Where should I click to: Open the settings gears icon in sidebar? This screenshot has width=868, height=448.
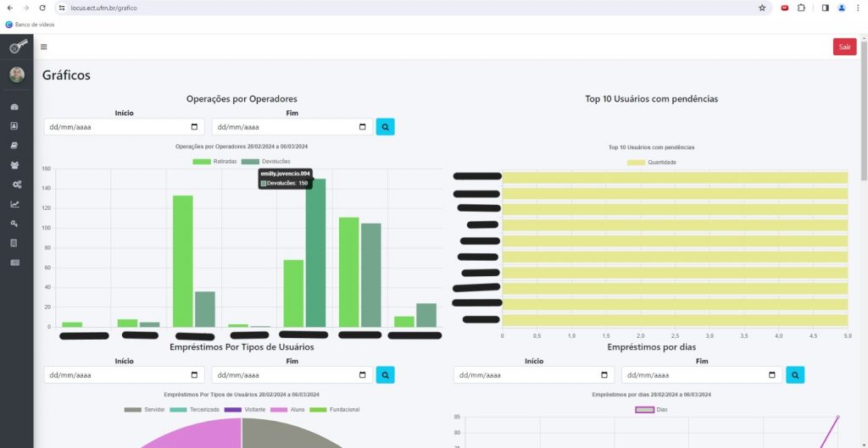tap(15, 184)
